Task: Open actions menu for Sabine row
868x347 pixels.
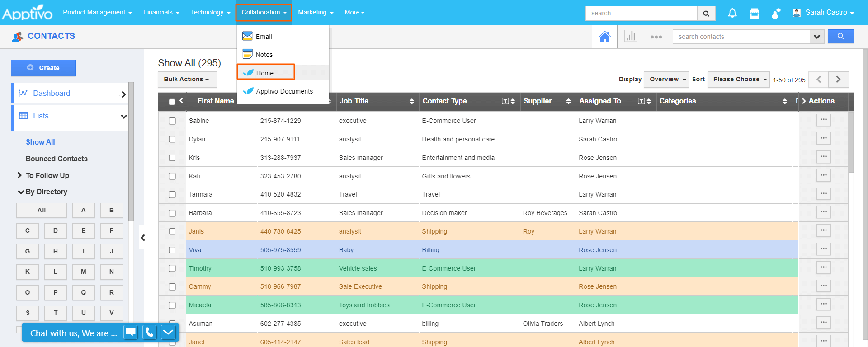Action: point(824,120)
